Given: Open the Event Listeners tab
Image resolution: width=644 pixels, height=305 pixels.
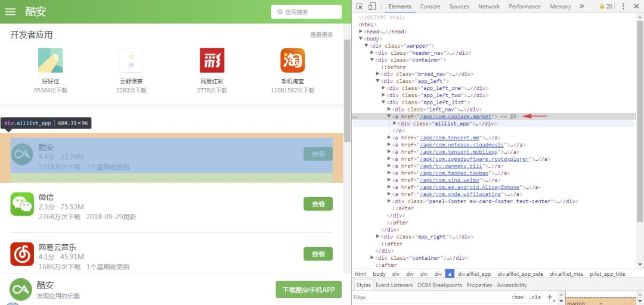Looking at the screenshot, I should point(394,285).
